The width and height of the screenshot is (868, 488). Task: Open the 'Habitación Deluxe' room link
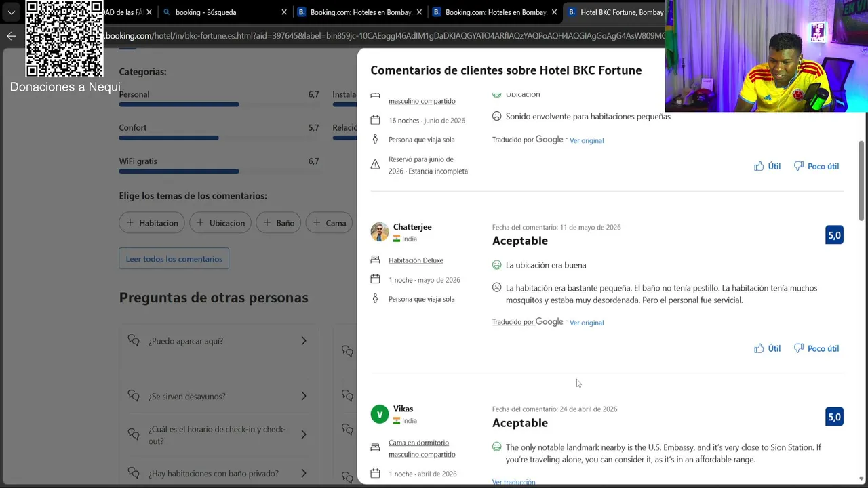pos(416,260)
